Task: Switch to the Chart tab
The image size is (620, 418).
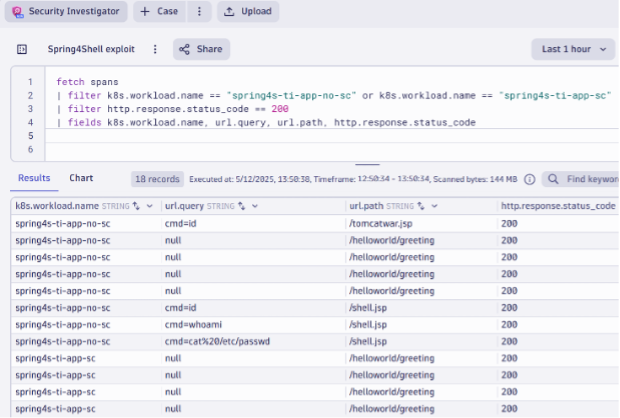Action: click(x=81, y=178)
